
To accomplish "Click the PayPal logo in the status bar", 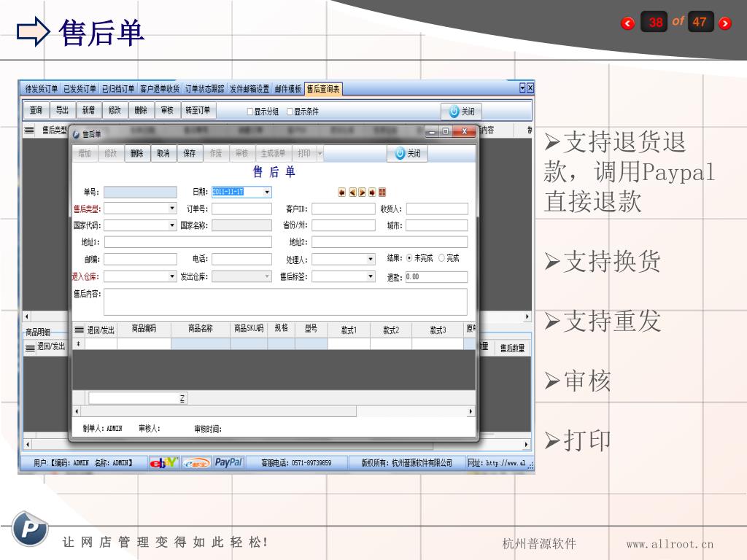I will [x=228, y=462].
